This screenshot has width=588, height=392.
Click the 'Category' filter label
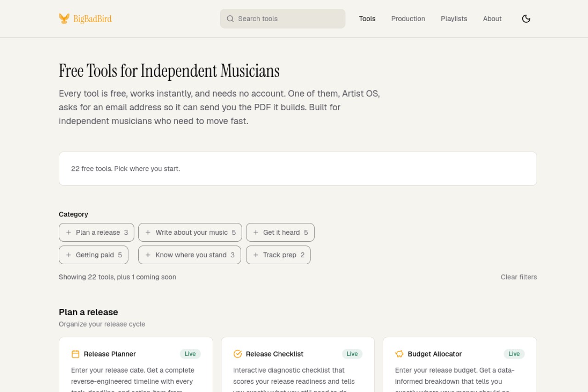coord(73,214)
